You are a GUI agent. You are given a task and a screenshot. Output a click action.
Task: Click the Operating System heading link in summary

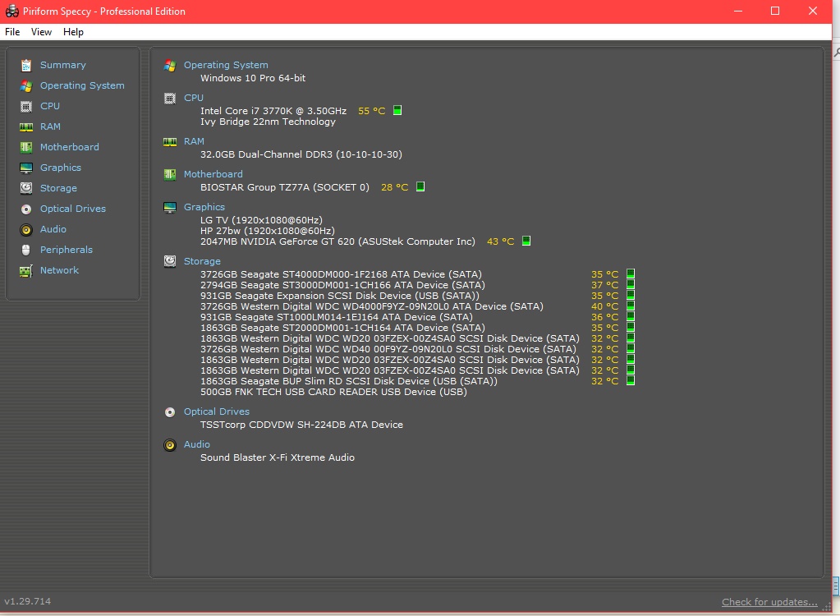(226, 65)
